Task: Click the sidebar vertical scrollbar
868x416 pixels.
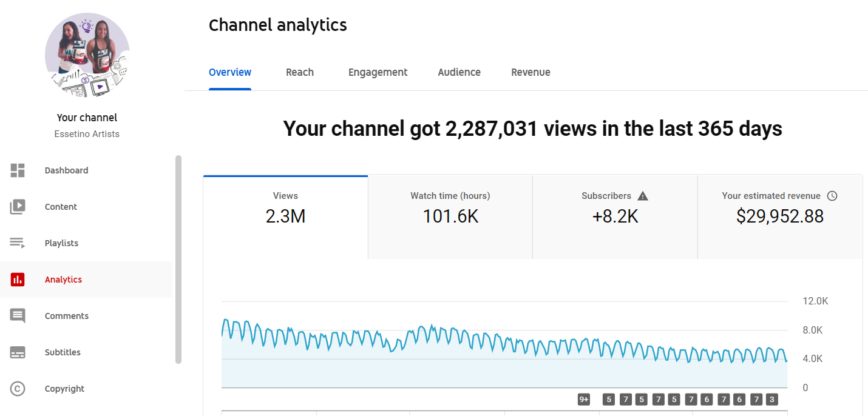Action: click(x=178, y=260)
